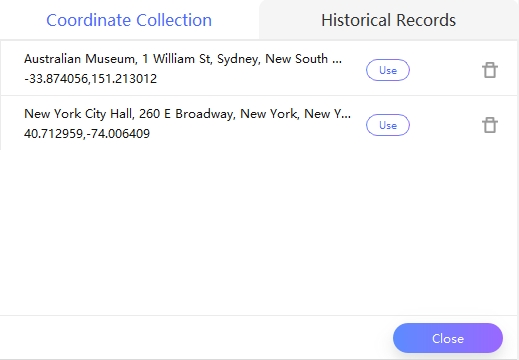Select the New York City Hall address text
The image size is (519, 360).
click(187, 114)
